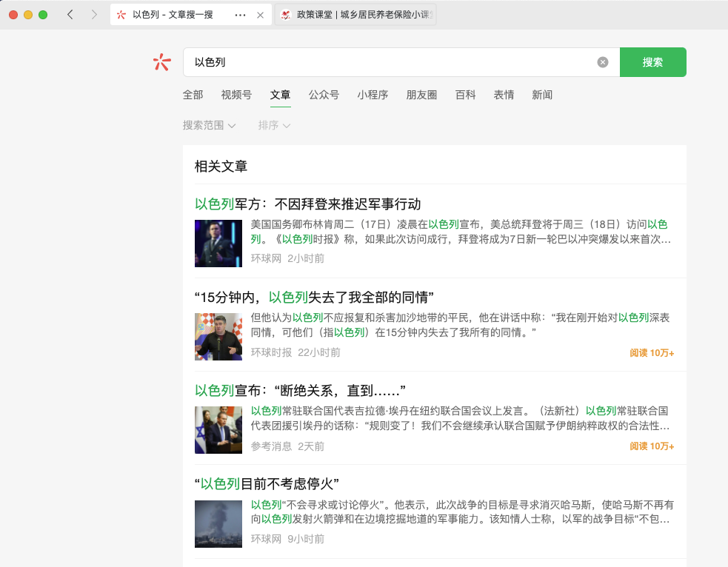728x567 pixels.
Task: Switch to the 公众号 category
Action: pyautogui.click(x=324, y=95)
